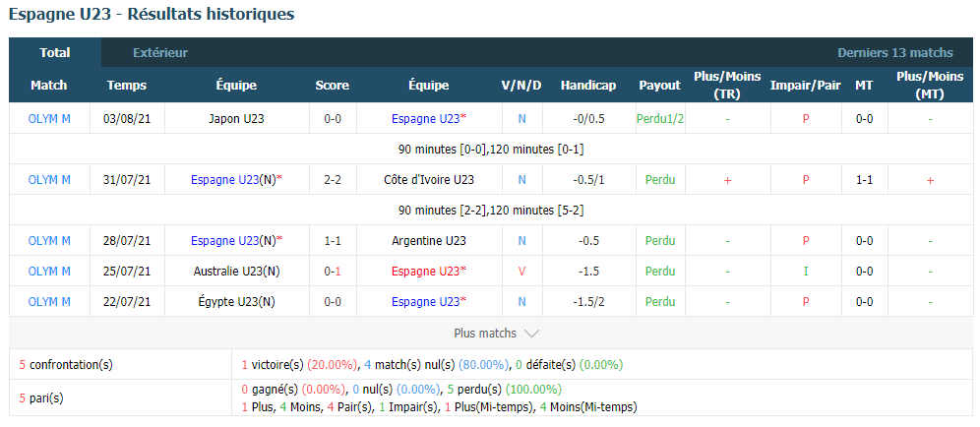
Task: Click the date 25/07/21
Action: pos(127,271)
